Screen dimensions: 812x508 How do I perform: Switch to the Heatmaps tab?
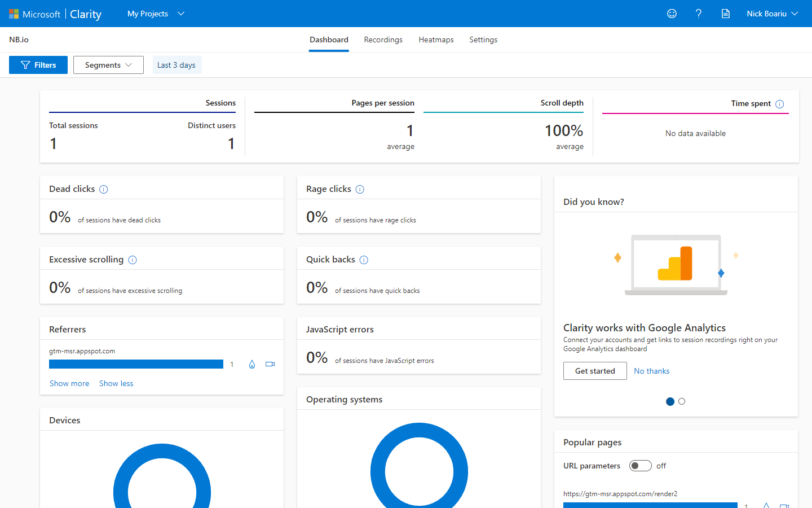(x=436, y=40)
